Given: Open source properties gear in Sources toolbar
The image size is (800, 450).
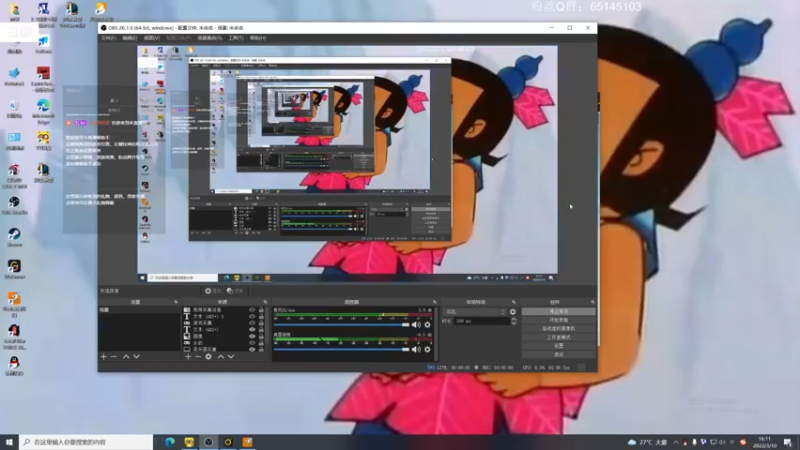Looking at the screenshot, I should pyautogui.click(x=208, y=357).
